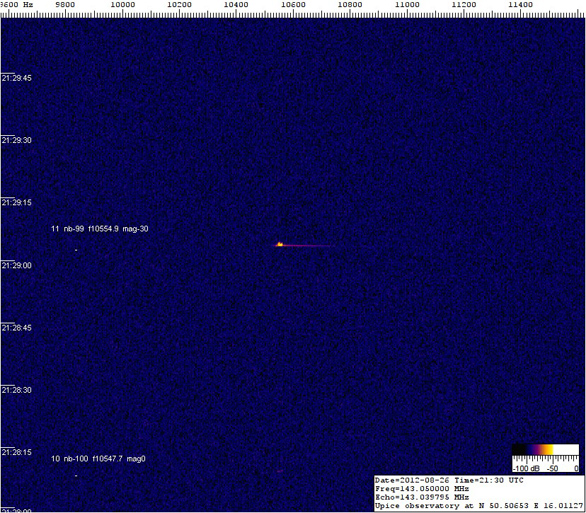Image resolution: width=586 pixels, height=513 pixels.
Task: Select the 21:29:30 time marker
Action: click(17, 140)
